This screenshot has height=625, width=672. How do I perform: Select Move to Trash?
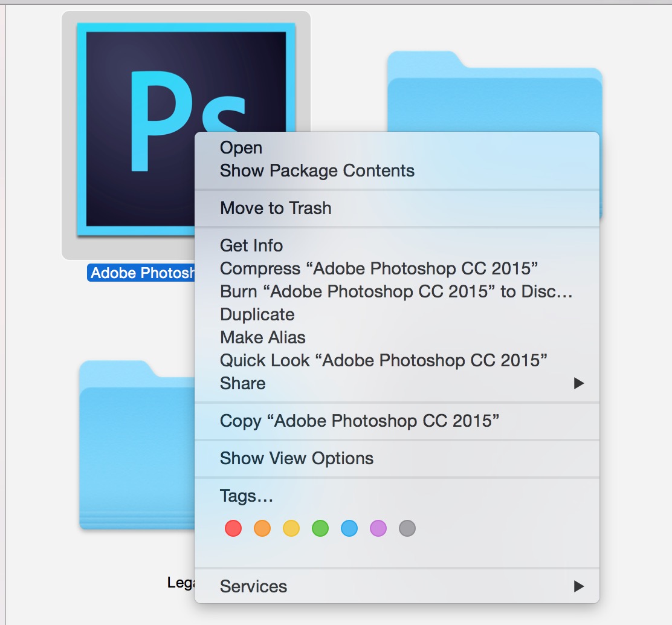pyautogui.click(x=397, y=208)
